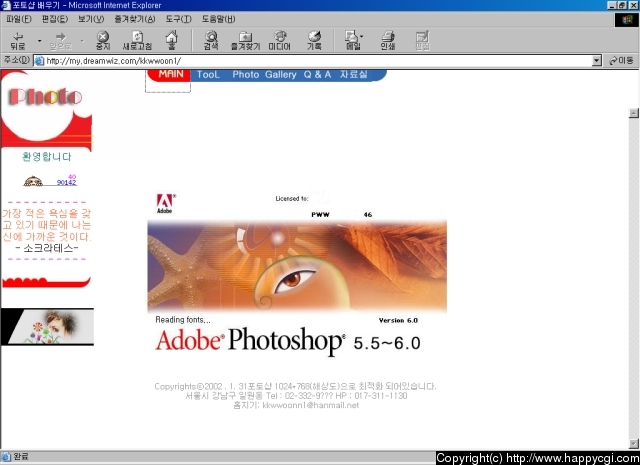The image size is (640, 465).
Task: Click the Home (홈) toolbar icon
Action: click(x=171, y=40)
